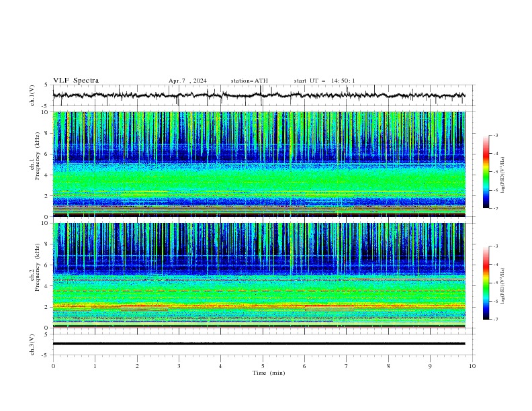
Task: Click the '-7' value on ch.2 colorbar
Action: pos(495,320)
